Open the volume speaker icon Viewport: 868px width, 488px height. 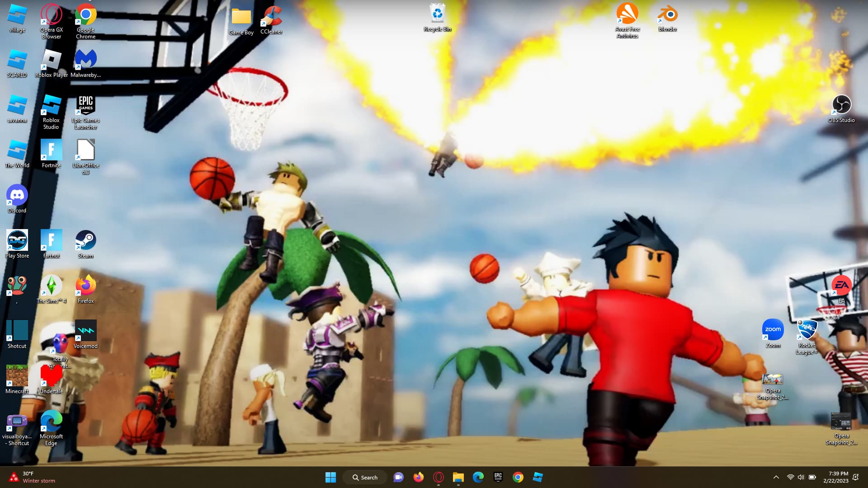tap(801, 477)
